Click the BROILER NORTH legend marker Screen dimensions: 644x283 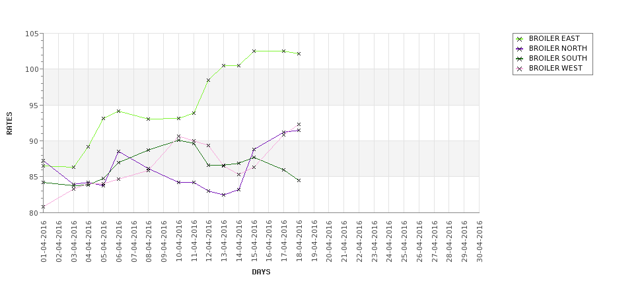(x=520, y=49)
